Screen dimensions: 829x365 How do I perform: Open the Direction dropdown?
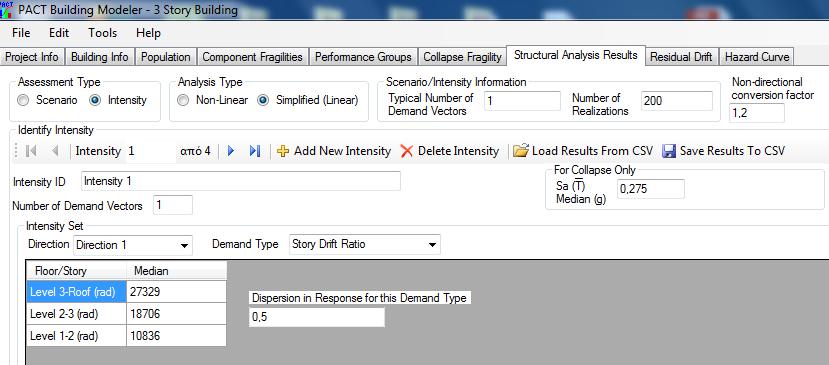133,245
